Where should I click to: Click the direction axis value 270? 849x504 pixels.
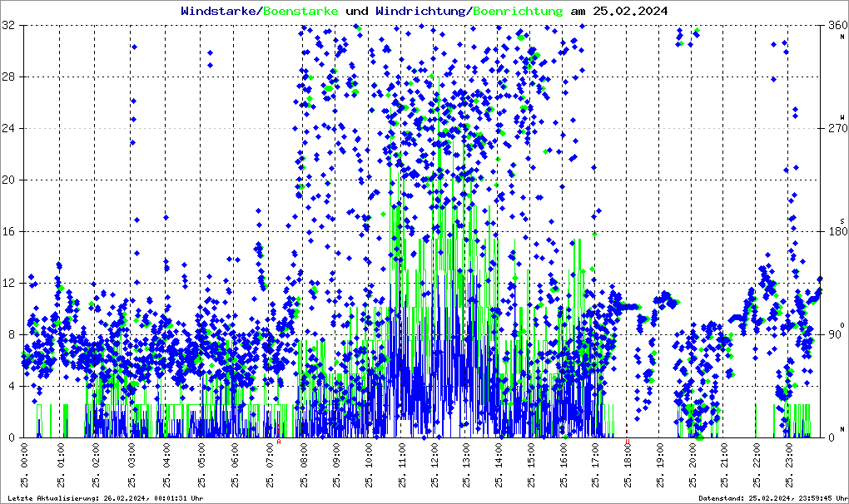click(837, 128)
